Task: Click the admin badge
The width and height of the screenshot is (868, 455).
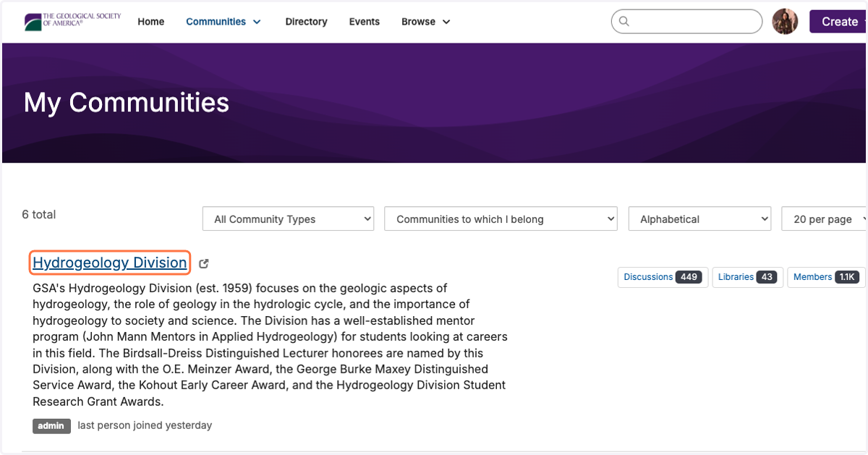Action: [x=51, y=425]
